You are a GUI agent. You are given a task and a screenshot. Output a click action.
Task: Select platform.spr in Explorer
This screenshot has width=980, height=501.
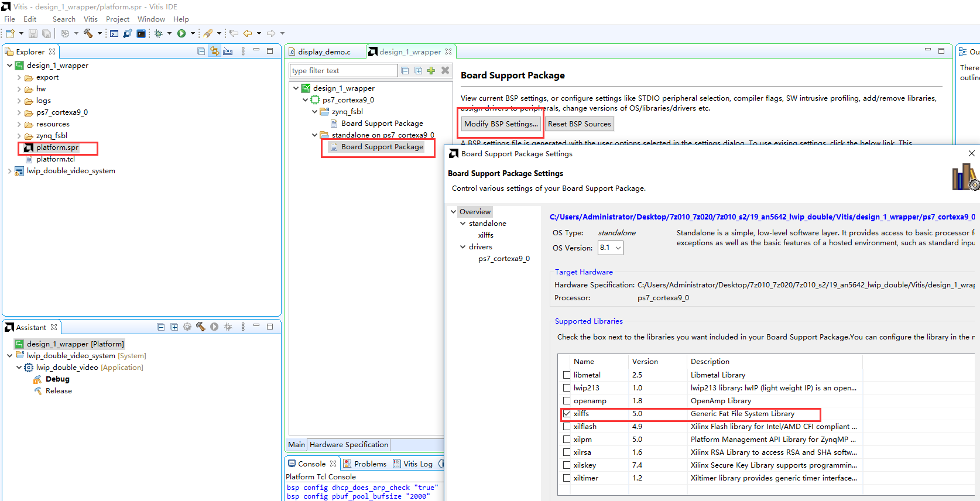[57, 147]
